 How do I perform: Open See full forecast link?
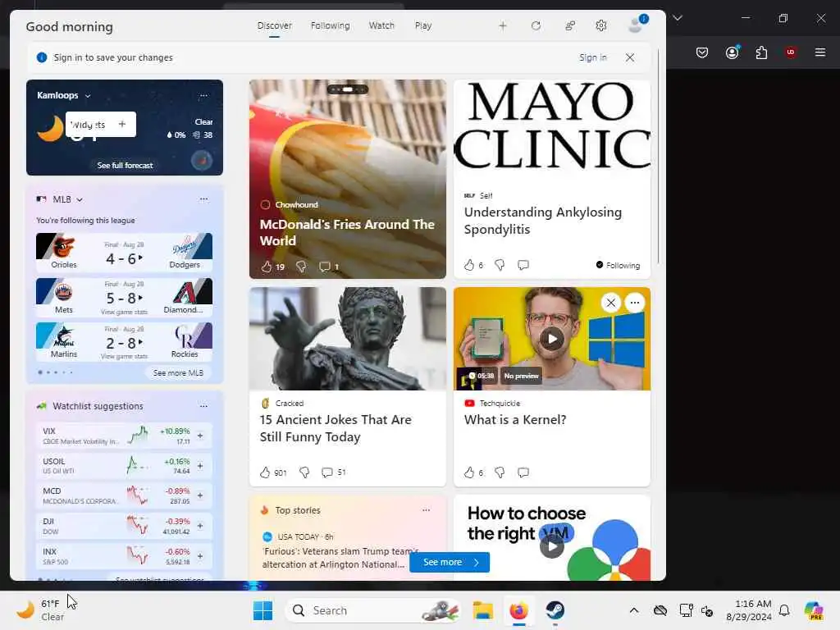(x=125, y=165)
